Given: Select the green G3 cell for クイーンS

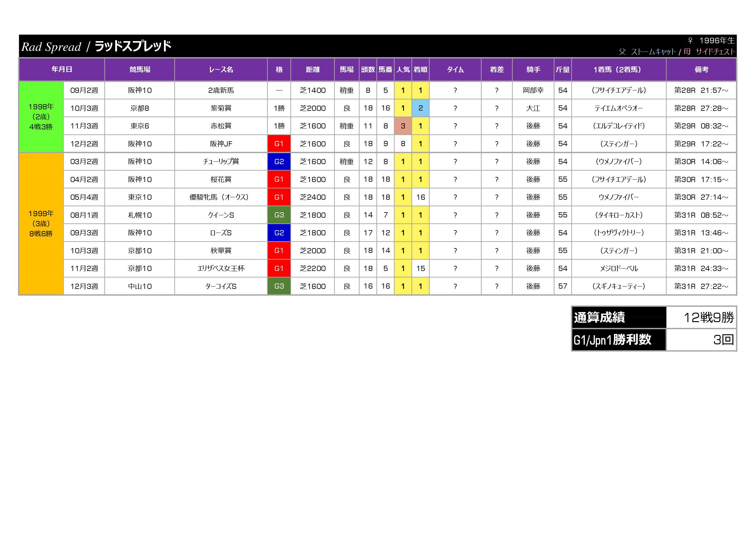Looking at the screenshot, I should (279, 215).
